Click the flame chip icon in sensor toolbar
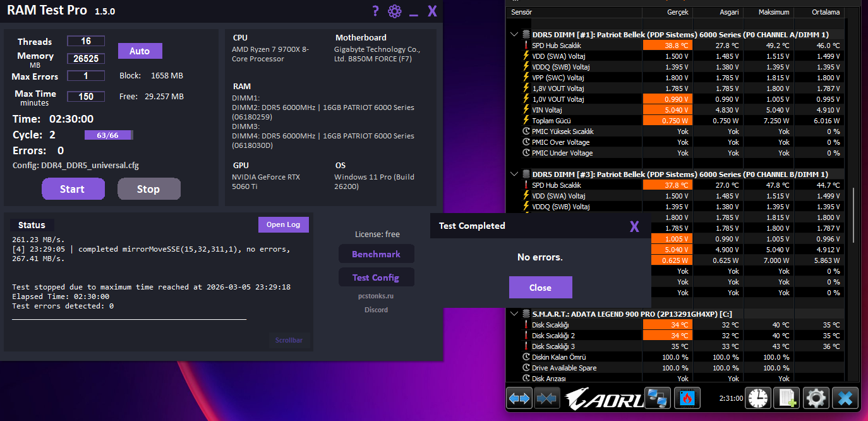The image size is (868, 421). pos(687,398)
